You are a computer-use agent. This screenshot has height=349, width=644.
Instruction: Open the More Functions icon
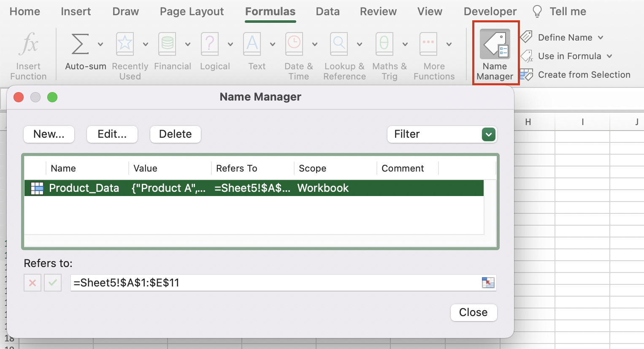coord(428,44)
